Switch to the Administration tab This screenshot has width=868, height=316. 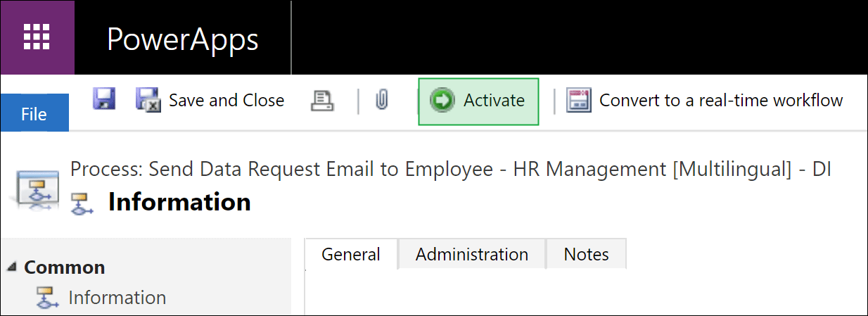472,254
